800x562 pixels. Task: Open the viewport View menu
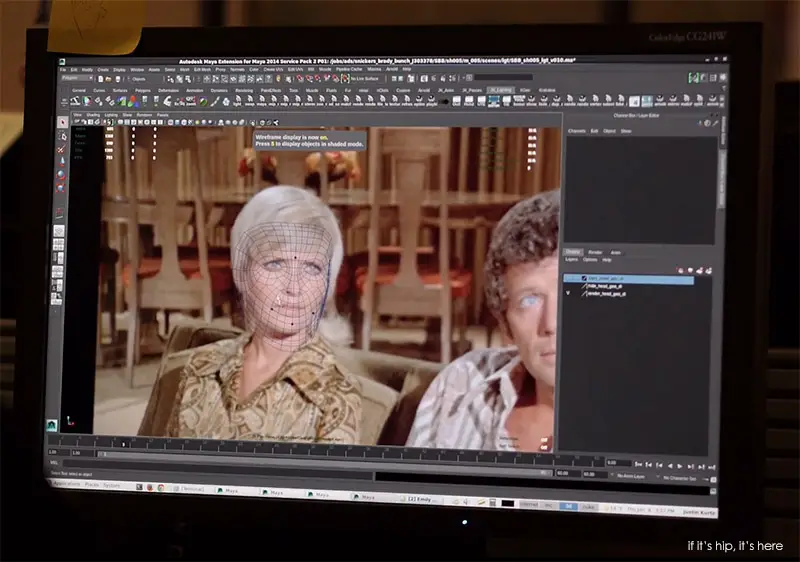point(78,115)
